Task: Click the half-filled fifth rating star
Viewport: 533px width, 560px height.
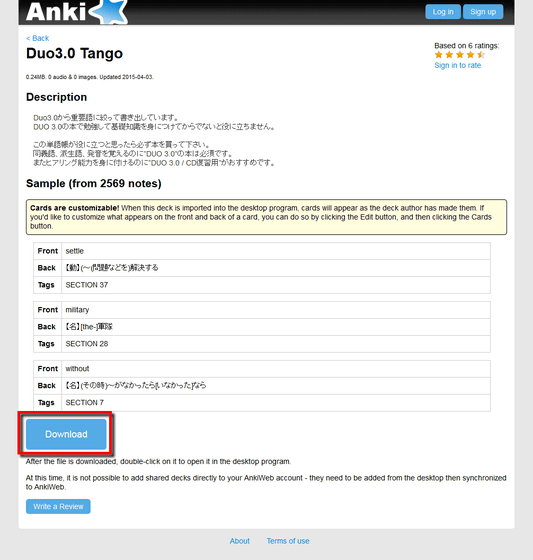Action: coord(481,55)
